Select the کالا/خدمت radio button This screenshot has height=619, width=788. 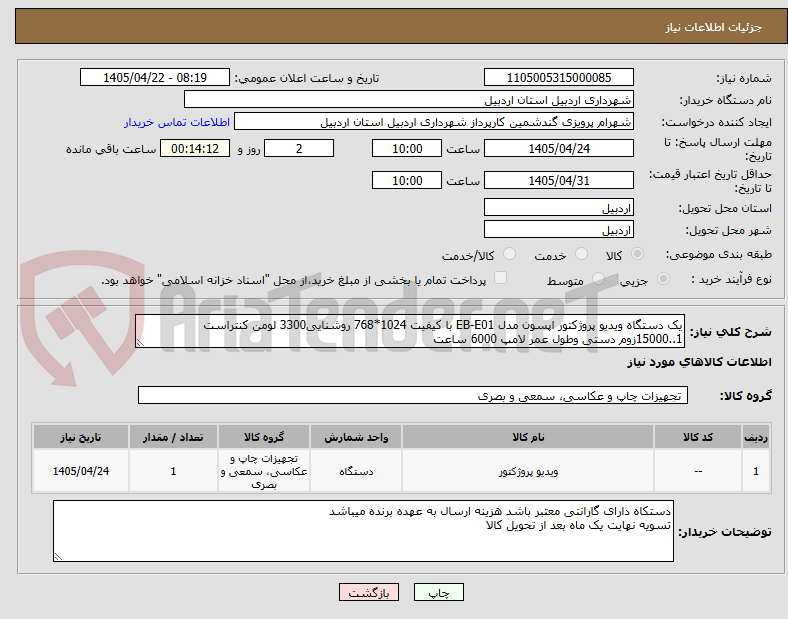tap(510, 254)
